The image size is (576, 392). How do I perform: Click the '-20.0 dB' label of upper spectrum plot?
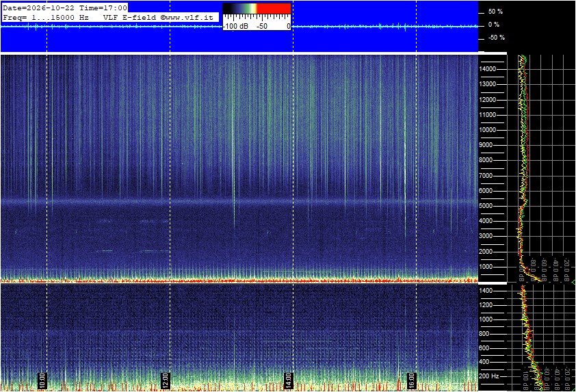click(567, 269)
